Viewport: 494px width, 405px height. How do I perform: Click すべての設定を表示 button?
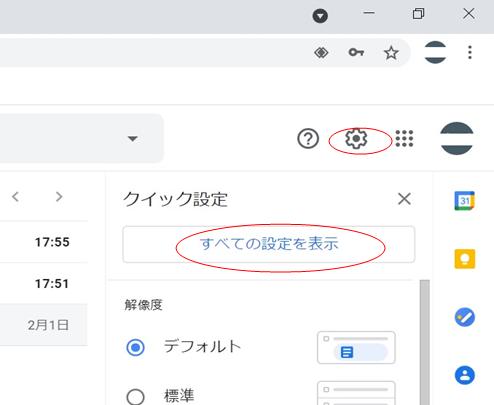pos(269,244)
